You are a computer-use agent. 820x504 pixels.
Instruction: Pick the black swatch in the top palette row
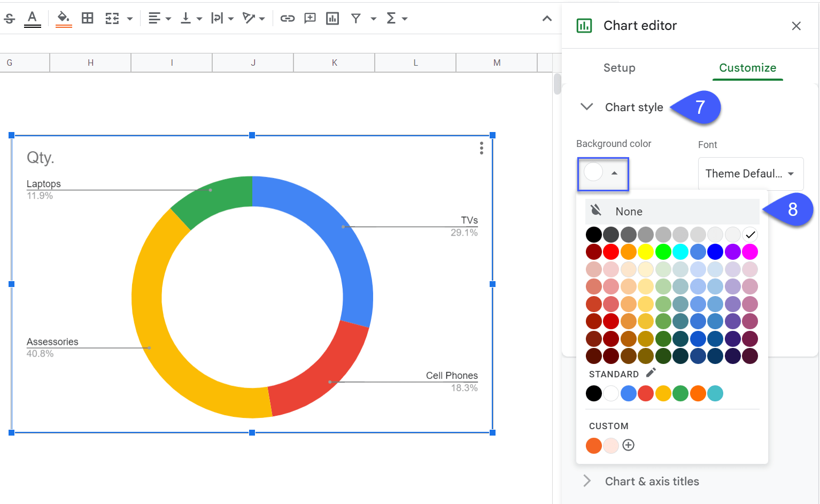coord(594,235)
